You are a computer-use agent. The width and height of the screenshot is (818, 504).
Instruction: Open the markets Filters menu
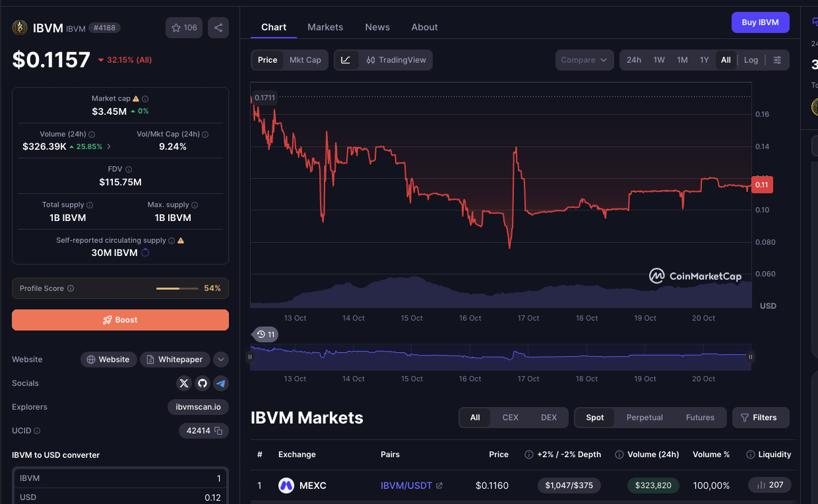tap(761, 418)
